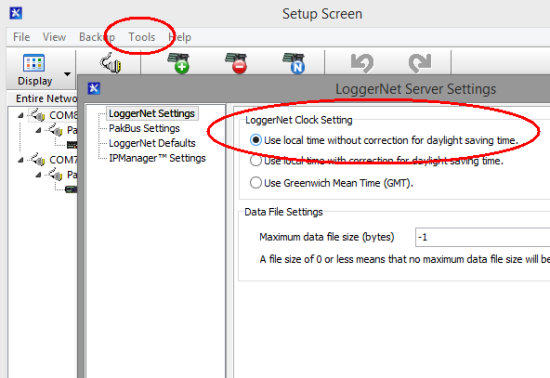This screenshot has height=378, width=550.
Task: Select the PakBus port icon under COM7
Action: click(x=56, y=175)
